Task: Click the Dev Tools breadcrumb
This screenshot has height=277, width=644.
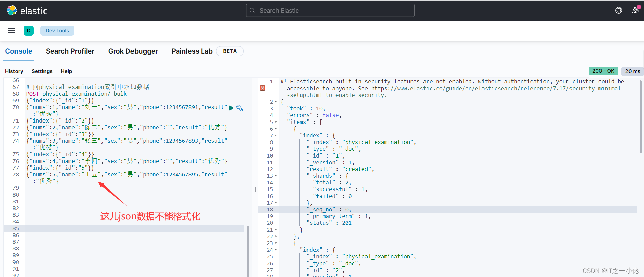Action: [x=57, y=31]
